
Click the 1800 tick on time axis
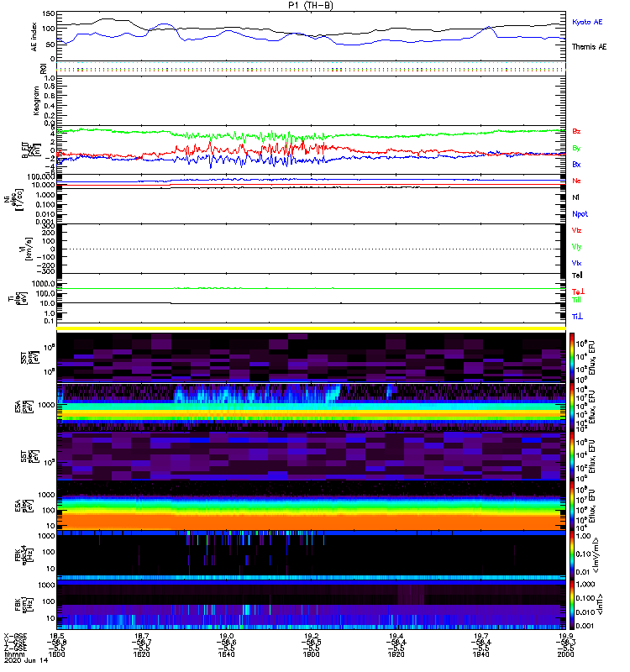311,655
